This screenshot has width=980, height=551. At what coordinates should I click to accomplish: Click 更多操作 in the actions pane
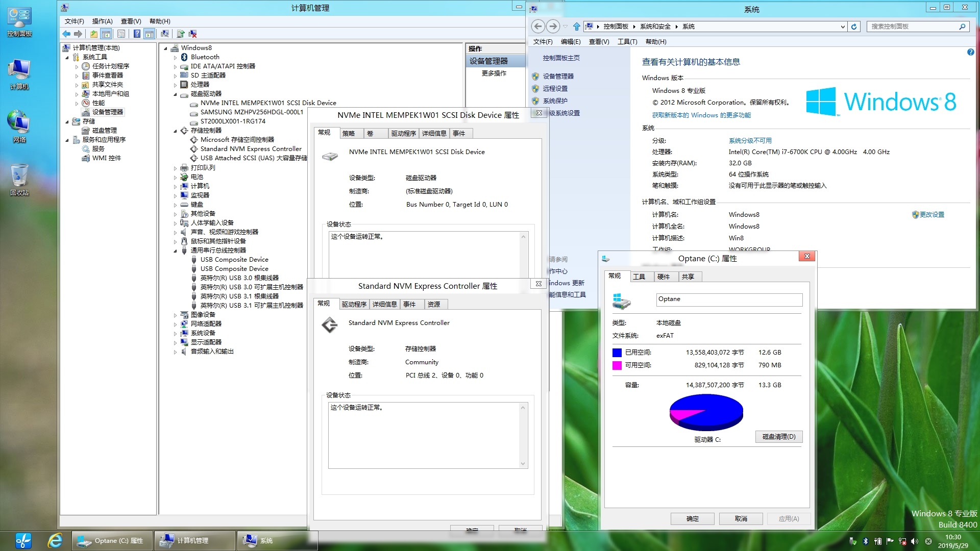tap(494, 73)
